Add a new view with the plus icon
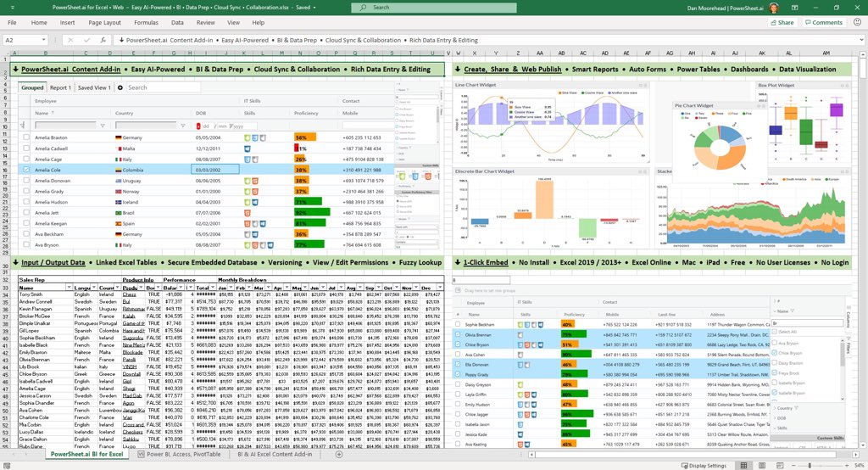Viewport: 868px width, 470px height. coord(120,87)
